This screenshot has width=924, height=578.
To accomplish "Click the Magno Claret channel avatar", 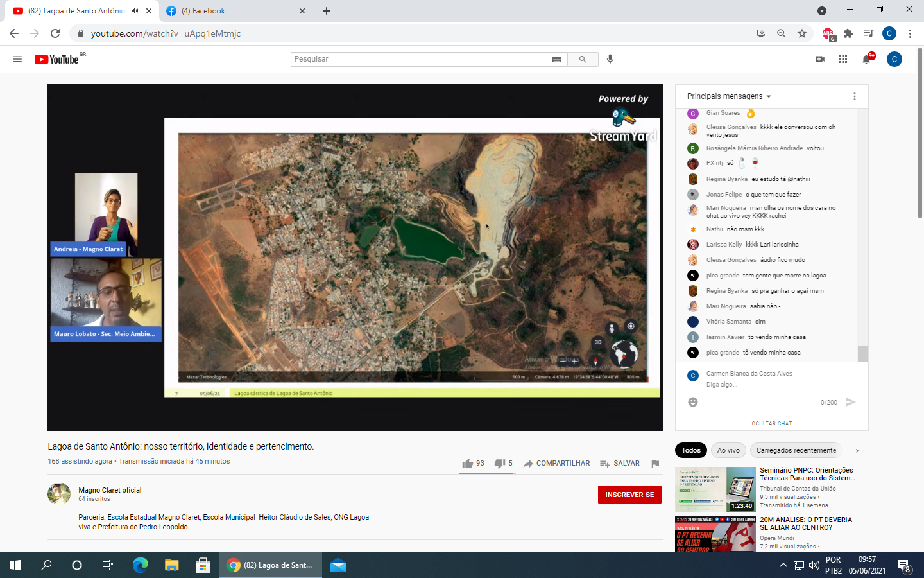I will (x=59, y=494).
